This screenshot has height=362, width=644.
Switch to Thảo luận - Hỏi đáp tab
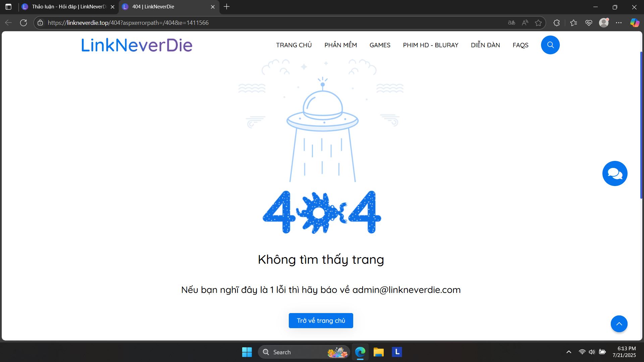click(x=69, y=7)
